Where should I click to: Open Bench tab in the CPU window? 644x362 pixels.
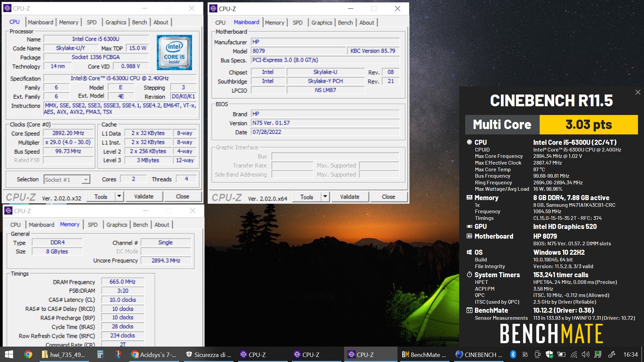[140, 22]
